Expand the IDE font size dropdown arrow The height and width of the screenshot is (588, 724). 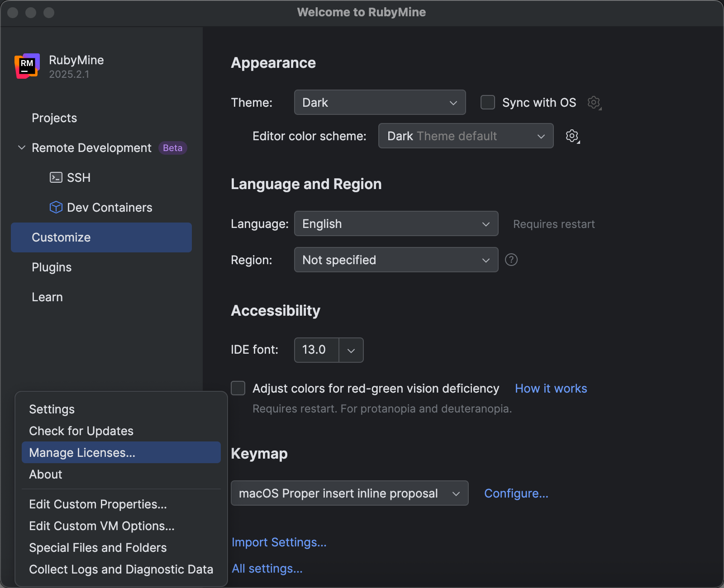coord(351,350)
